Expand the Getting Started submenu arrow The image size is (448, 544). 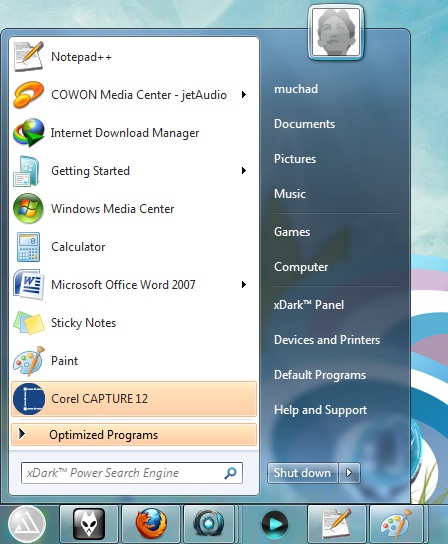coord(244,170)
